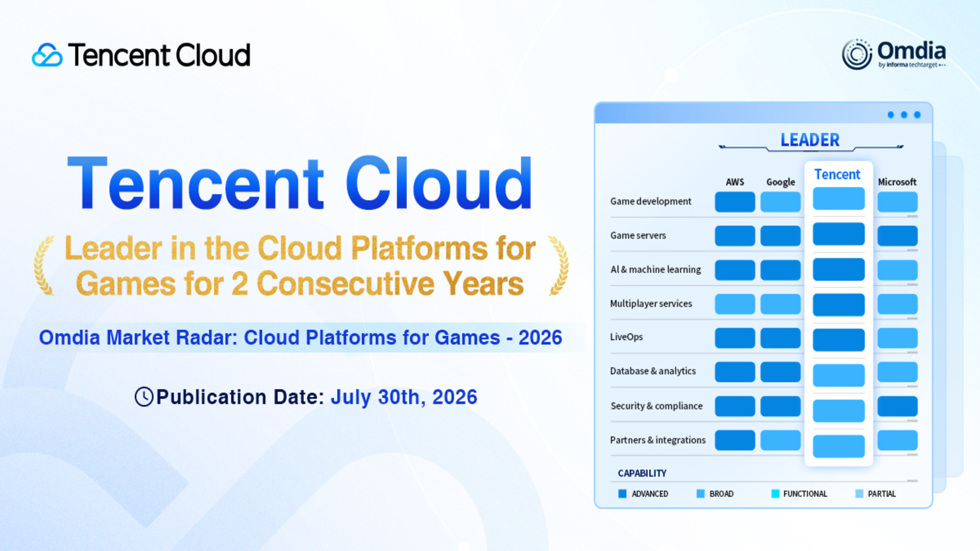Select the Google cell for Game development

[780, 202]
